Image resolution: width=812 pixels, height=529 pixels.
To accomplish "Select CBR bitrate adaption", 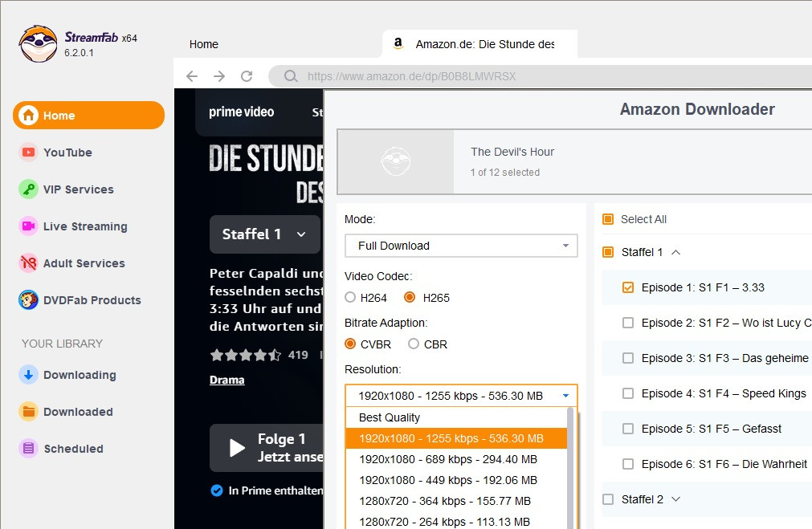I will tap(414, 344).
